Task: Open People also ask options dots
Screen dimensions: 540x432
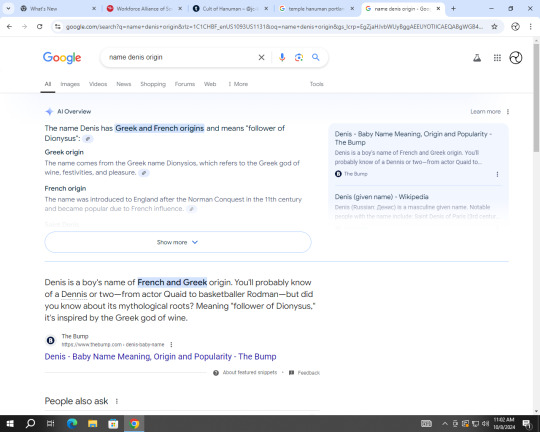Action: tap(117, 401)
